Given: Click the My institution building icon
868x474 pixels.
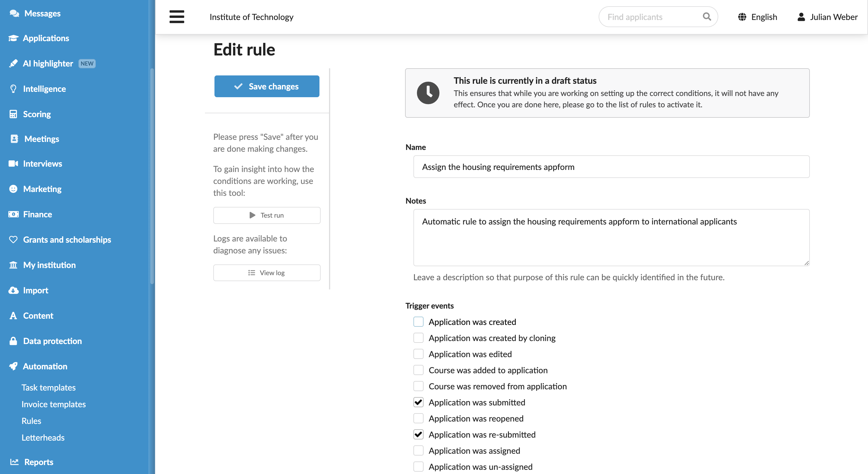Looking at the screenshot, I should 13,265.
